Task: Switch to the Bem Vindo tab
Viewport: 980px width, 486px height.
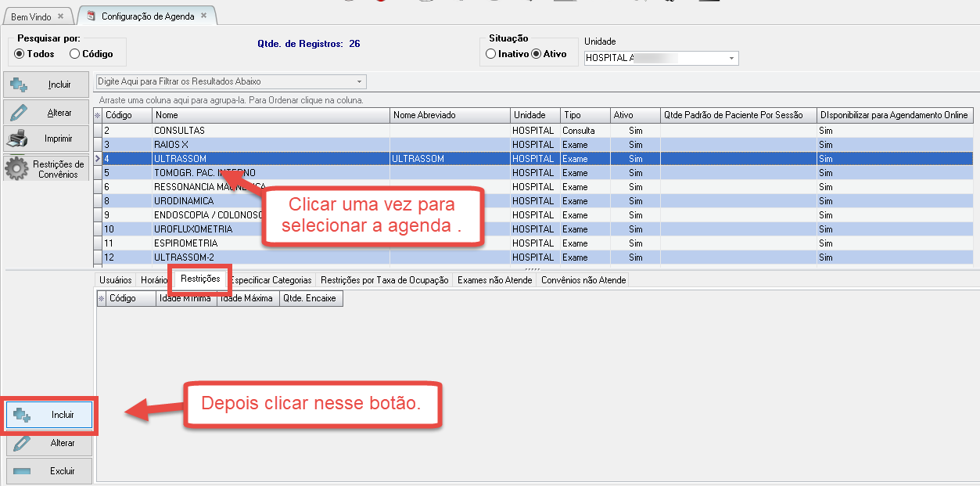Action: click(31, 16)
